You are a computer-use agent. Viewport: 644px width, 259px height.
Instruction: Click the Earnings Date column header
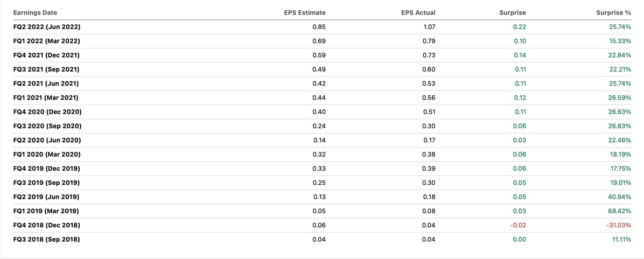(x=36, y=13)
